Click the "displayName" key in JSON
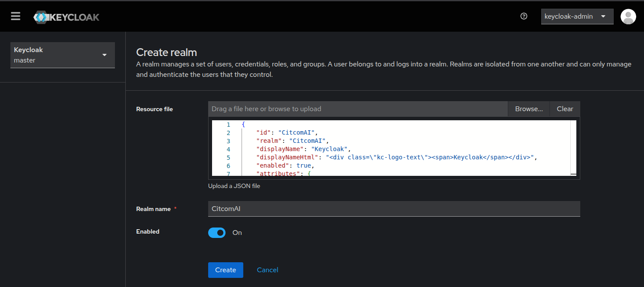The height and width of the screenshot is (287, 644). click(x=280, y=149)
